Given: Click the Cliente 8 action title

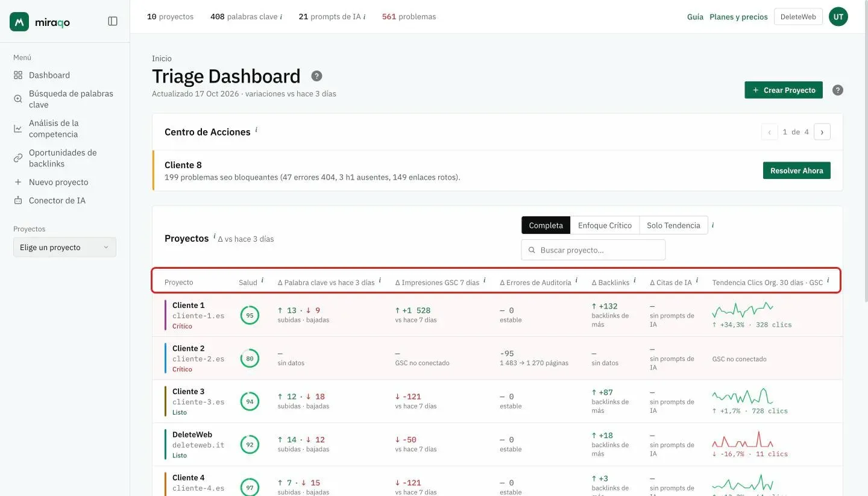Looking at the screenshot, I should click(183, 165).
